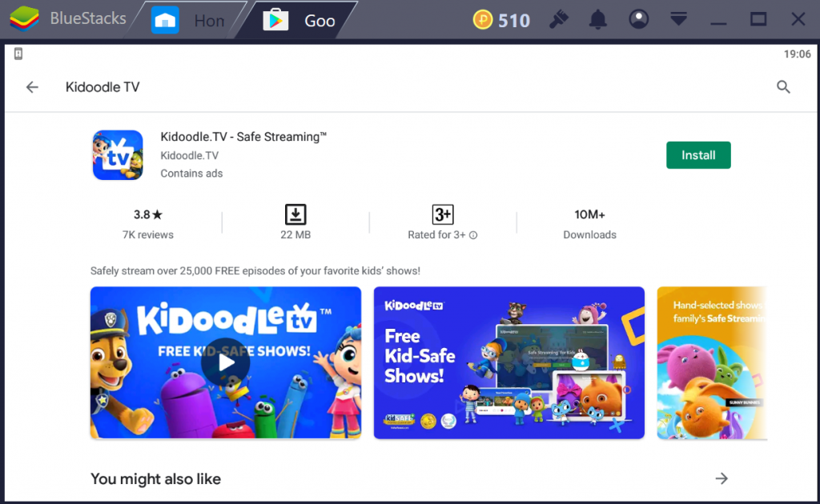Click the Rated for 3+ info icon

473,235
